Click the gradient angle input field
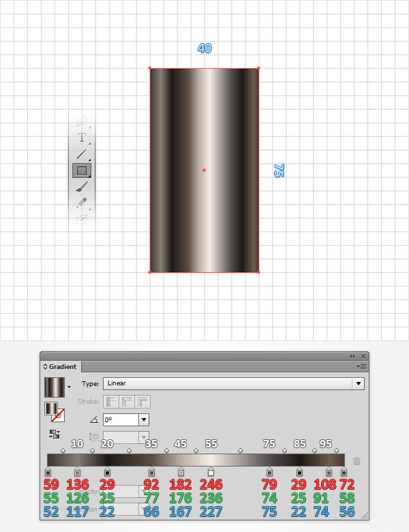Screen dimensions: 409x532 121,419
